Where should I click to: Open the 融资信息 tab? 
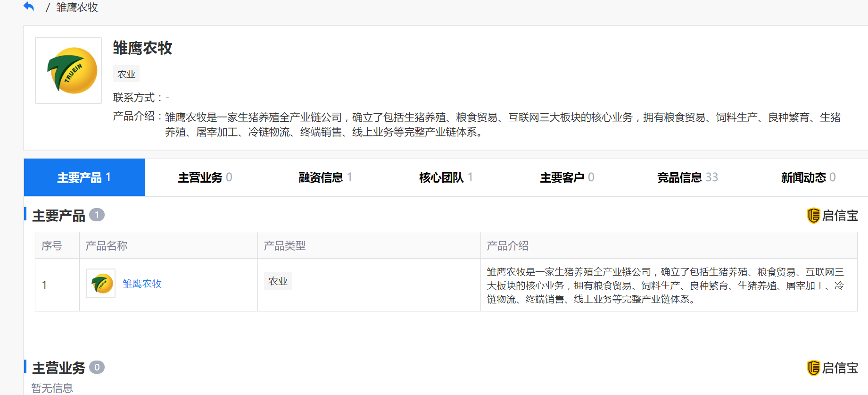pos(326,177)
